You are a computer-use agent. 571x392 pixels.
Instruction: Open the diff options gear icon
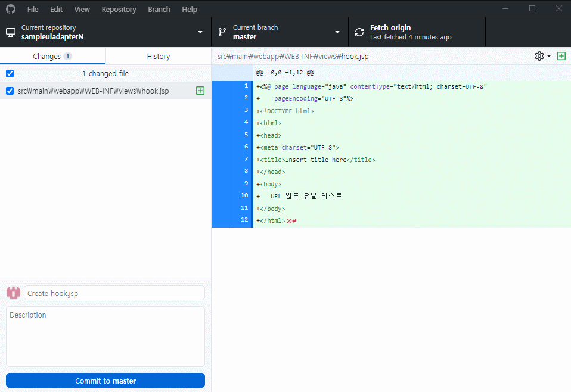click(538, 55)
